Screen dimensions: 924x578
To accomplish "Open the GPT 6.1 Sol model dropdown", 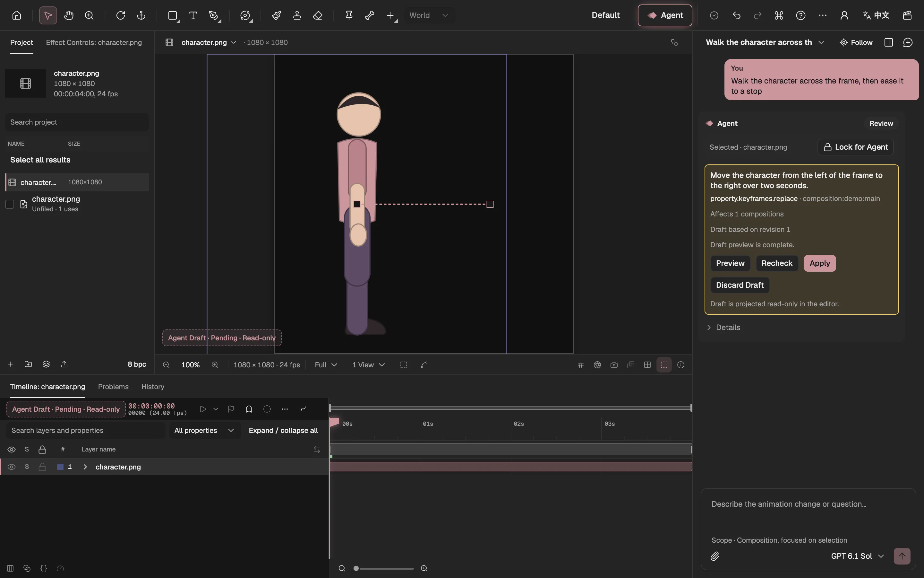I will [x=857, y=556].
